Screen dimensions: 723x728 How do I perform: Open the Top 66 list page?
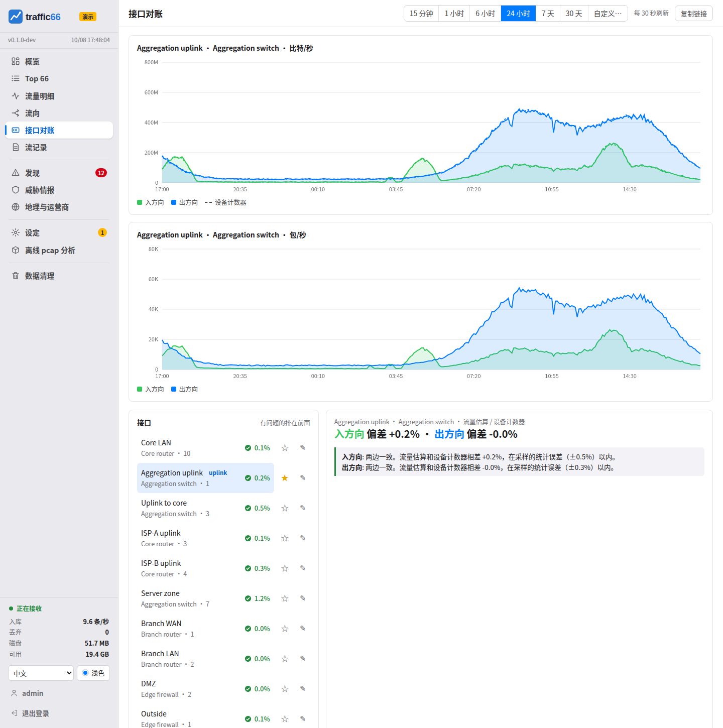pos(59,79)
